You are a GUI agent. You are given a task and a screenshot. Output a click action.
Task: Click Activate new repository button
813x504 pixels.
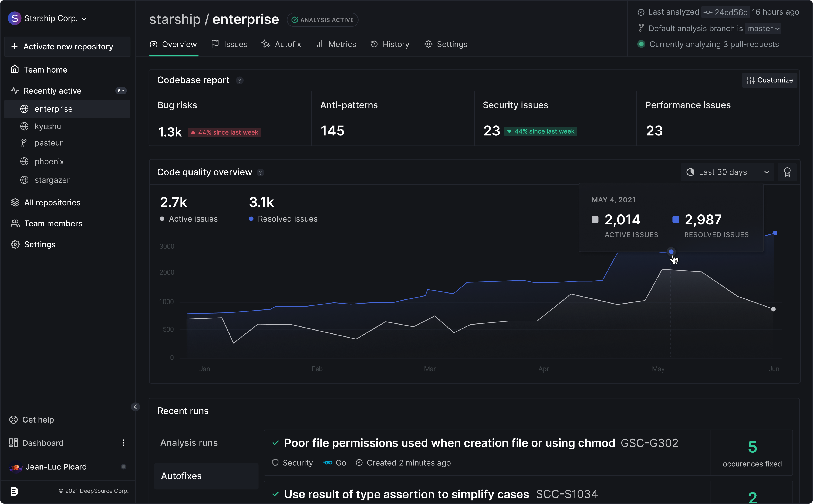coord(67,47)
